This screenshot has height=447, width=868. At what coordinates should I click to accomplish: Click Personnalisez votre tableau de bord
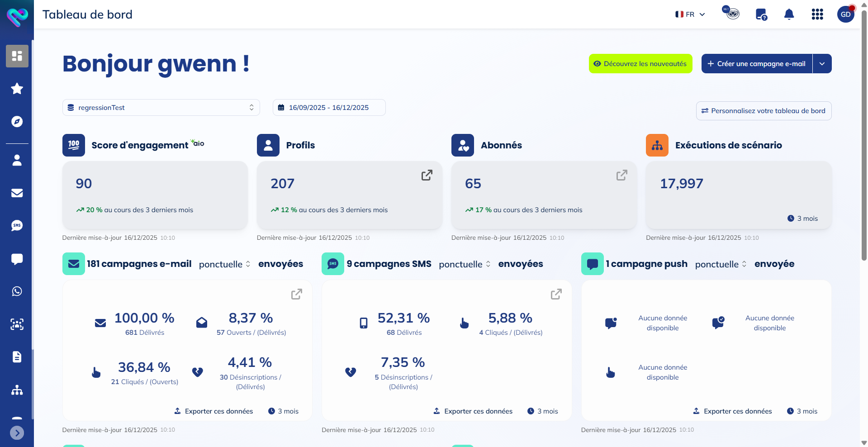[764, 111]
